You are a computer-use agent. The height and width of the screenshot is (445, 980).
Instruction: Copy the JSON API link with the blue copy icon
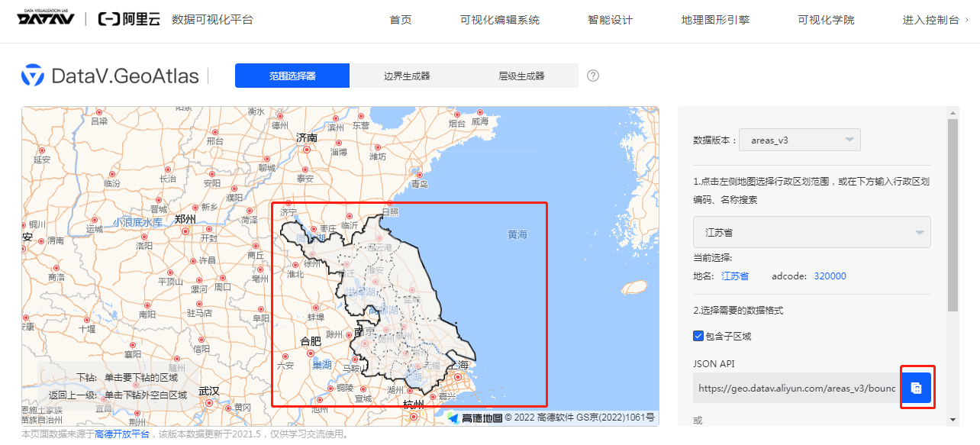(x=917, y=388)
